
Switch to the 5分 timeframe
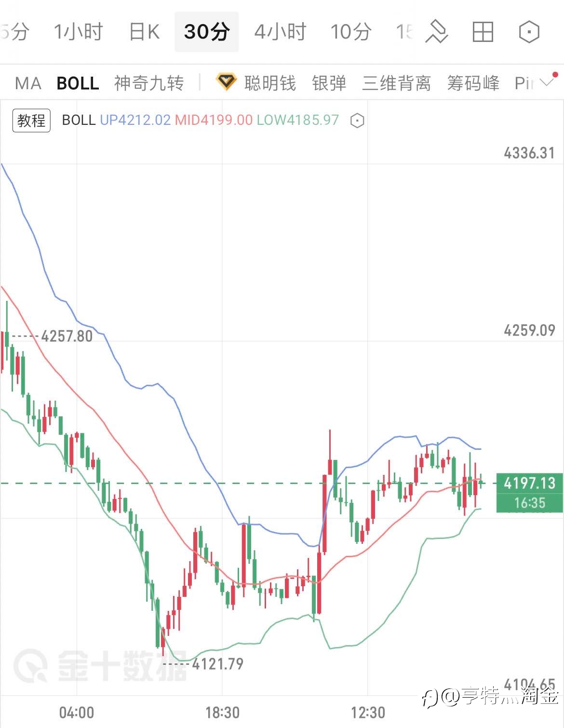point(14,32)
